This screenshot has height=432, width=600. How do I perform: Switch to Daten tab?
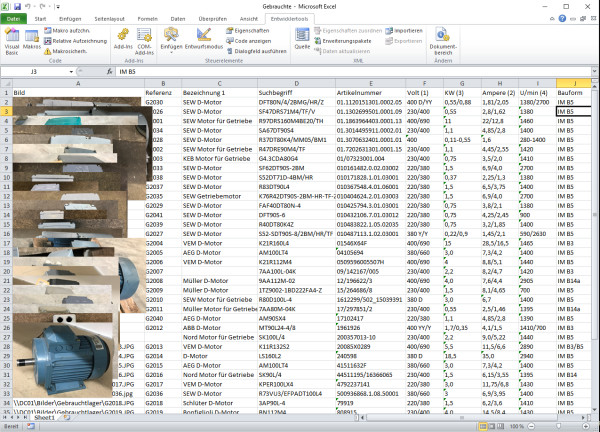[178, 19]
